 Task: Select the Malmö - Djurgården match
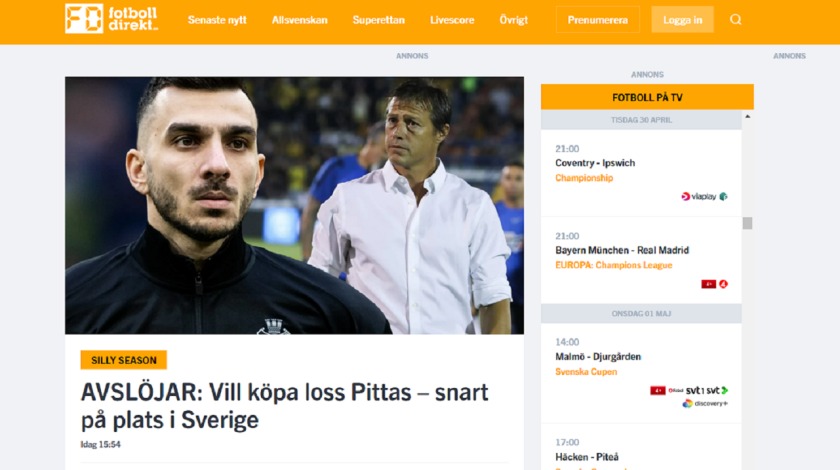(598, 356)
